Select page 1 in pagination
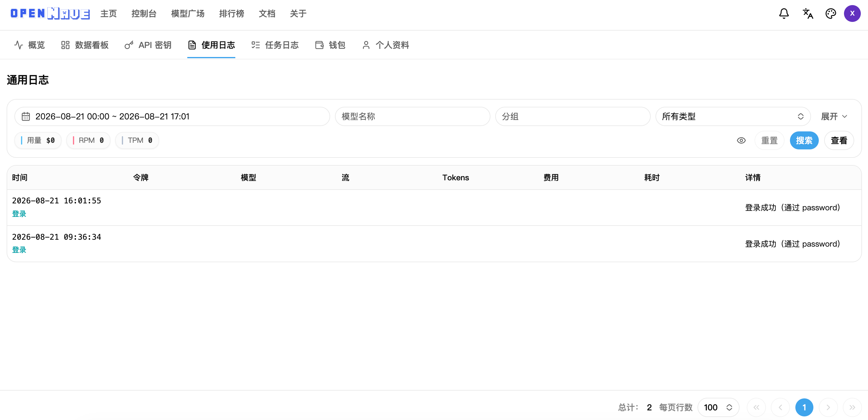 click(x=804, y=407)
